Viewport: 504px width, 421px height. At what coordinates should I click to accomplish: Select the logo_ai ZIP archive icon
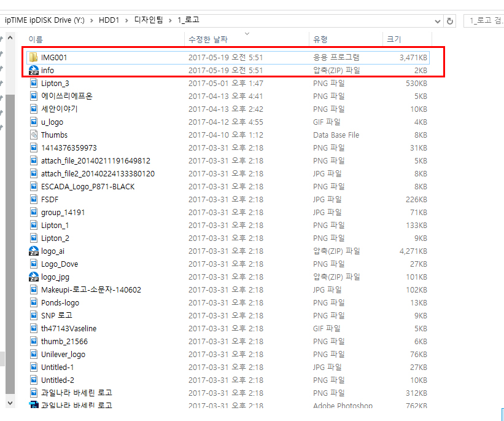pos(33,251)
